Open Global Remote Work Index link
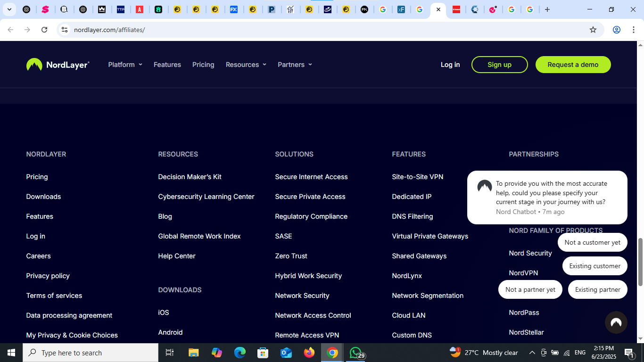The height and width of the screenshot is (362, 644). 199,236
